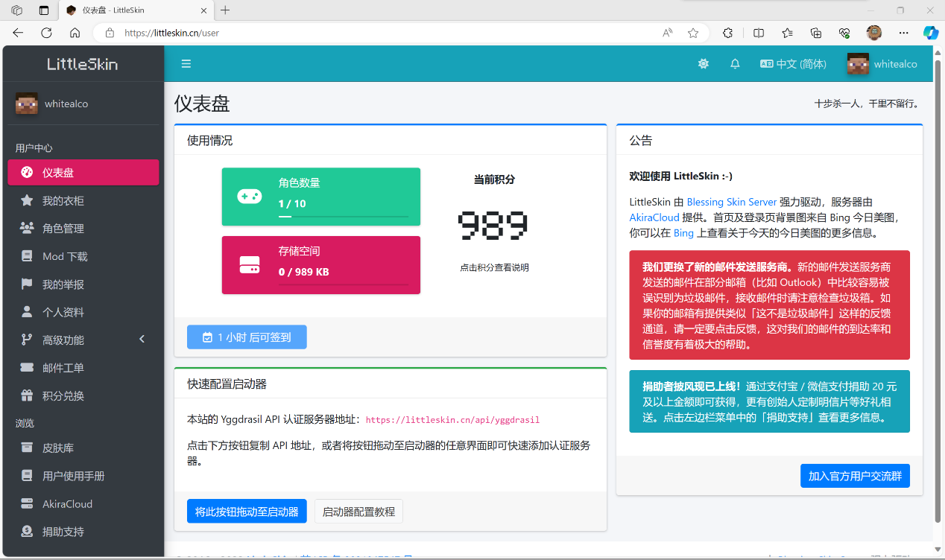This screenshot has height=560, width=945.
Task: Click the archive icon beside 皮肤库
Action: pyautogui.click(x=27, y=448)
